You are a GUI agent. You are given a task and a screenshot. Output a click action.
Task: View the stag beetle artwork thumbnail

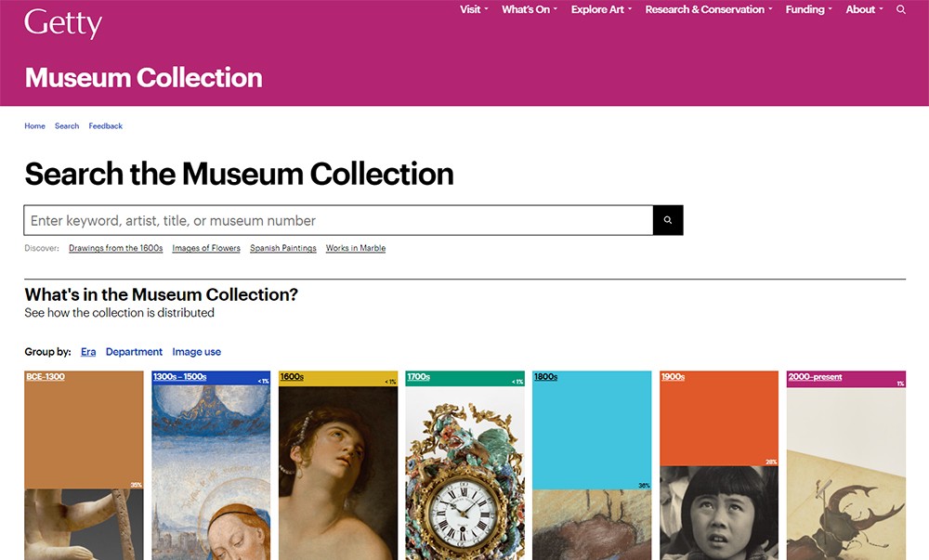[846, 474]
